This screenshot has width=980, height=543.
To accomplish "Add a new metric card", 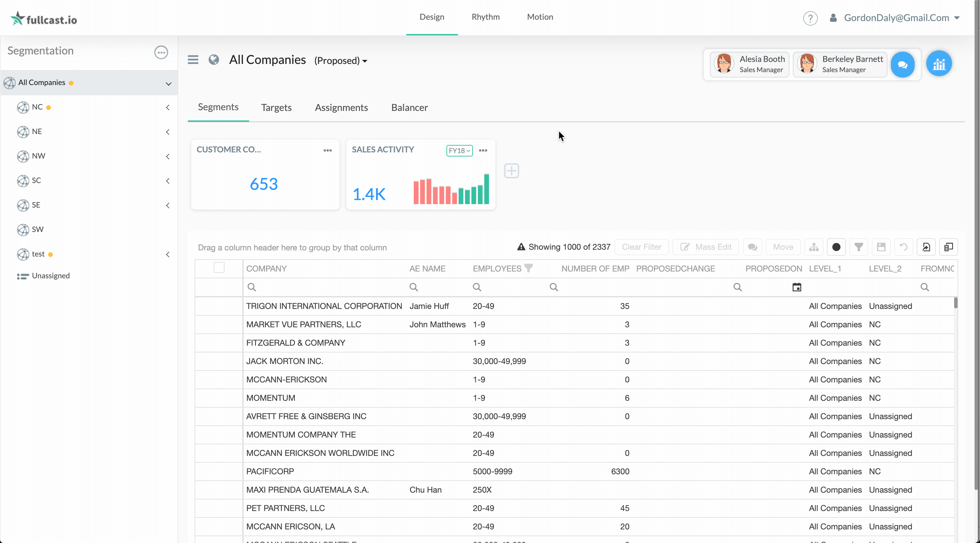I will (511, 171).
